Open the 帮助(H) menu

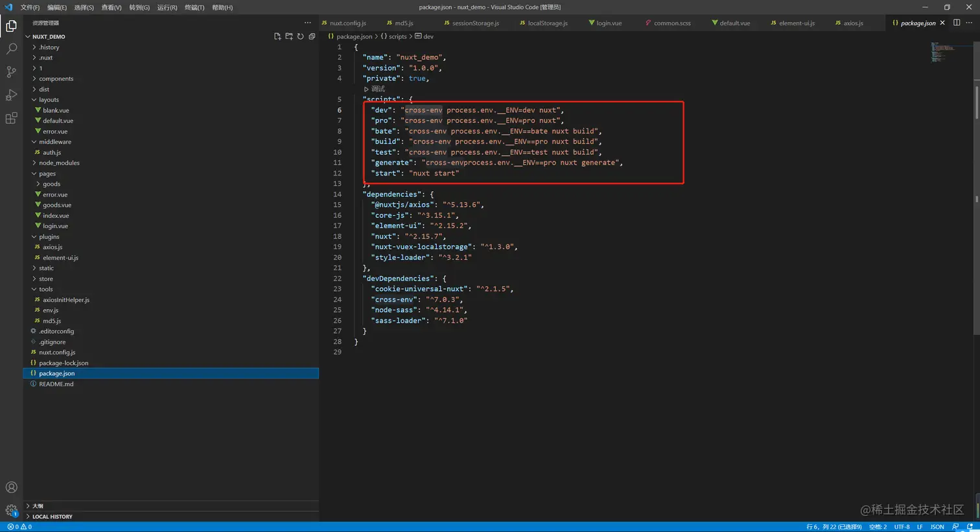[x=222, y=7]
